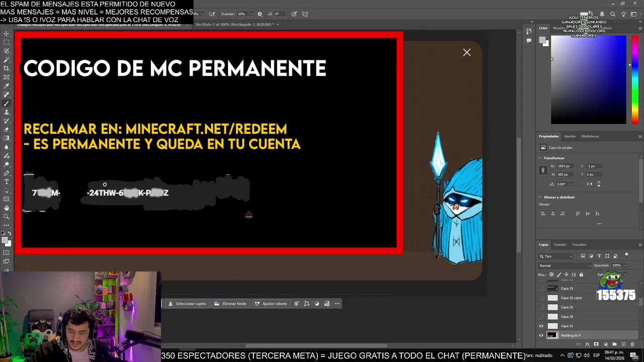This screenshot has height=362, width=644.
Task: Select the Zoom tool
Action: 7,217
